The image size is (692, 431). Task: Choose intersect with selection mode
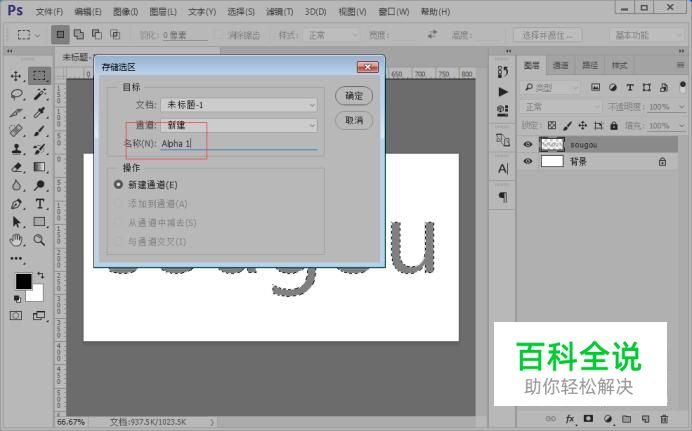pos(115,34)
